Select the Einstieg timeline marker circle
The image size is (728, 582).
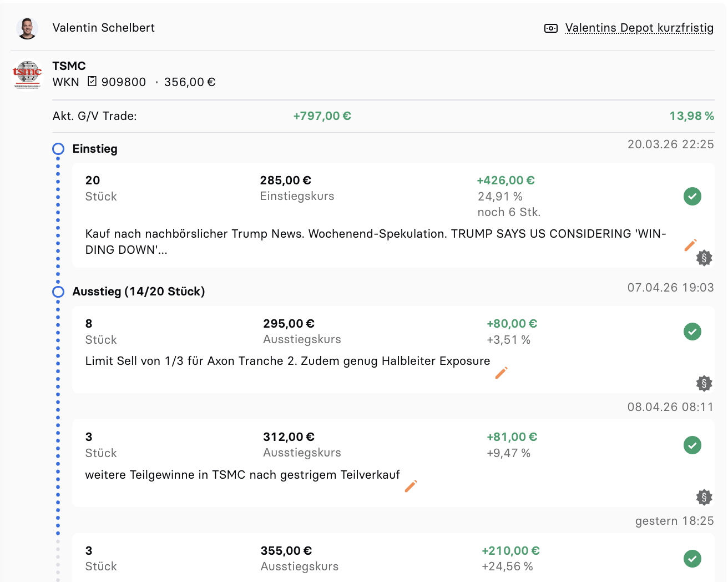coord(58,149)
